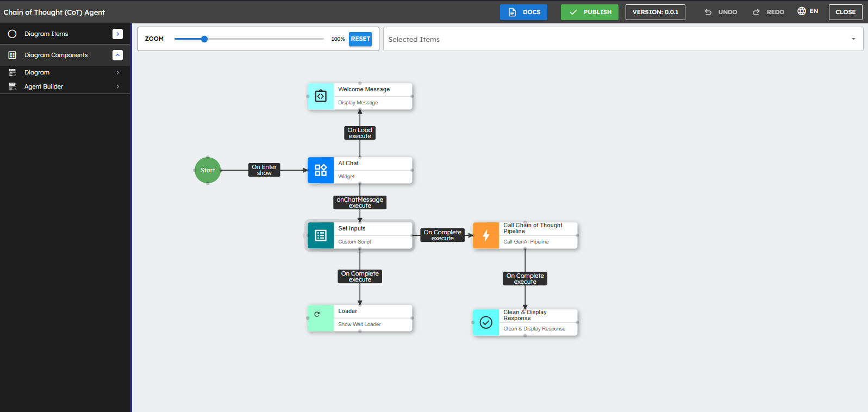The width and height of the screenshot is (868, 412).
Task: Expand the Diagram Items panel
Action: (x=117, y=34)
